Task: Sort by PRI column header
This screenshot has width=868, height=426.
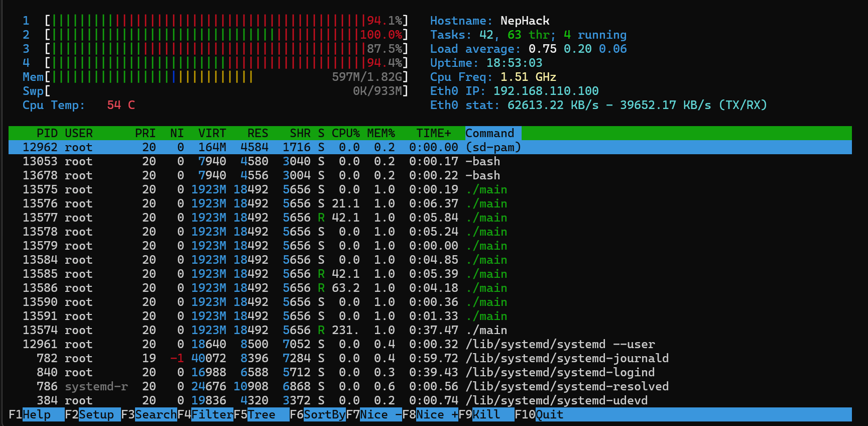Action: [146, 133]
